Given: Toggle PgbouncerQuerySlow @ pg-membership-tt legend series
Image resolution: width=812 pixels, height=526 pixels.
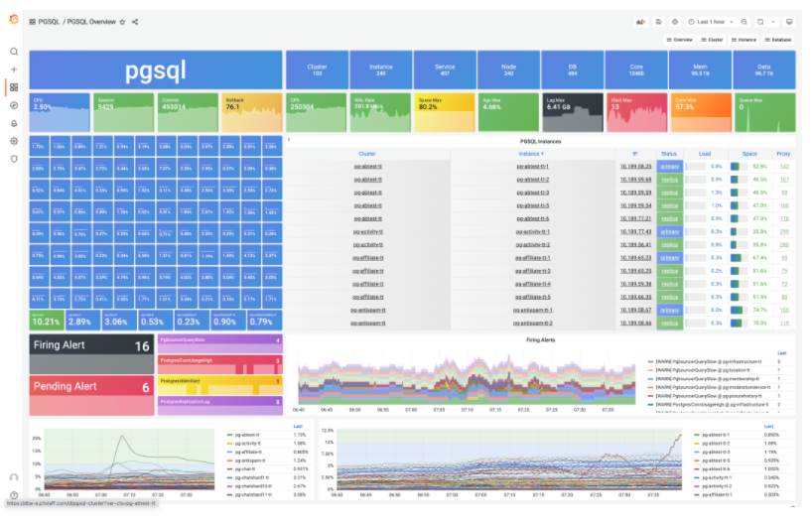Looking at the screenshot, I should point(707,379).
